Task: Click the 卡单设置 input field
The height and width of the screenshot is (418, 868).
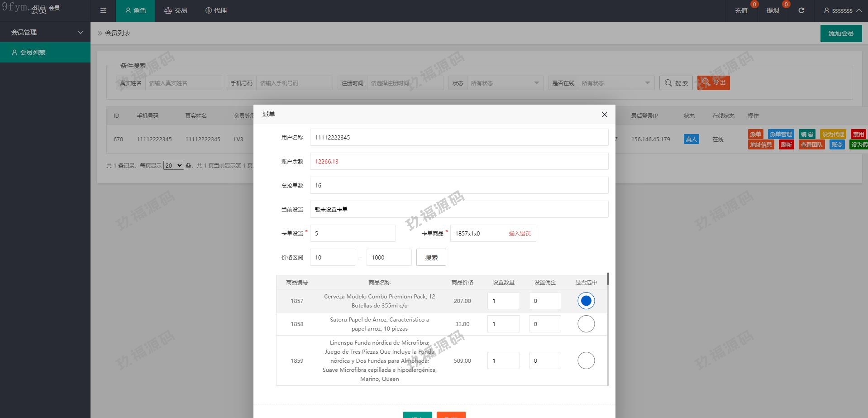Action: click(x=353, y=233)
